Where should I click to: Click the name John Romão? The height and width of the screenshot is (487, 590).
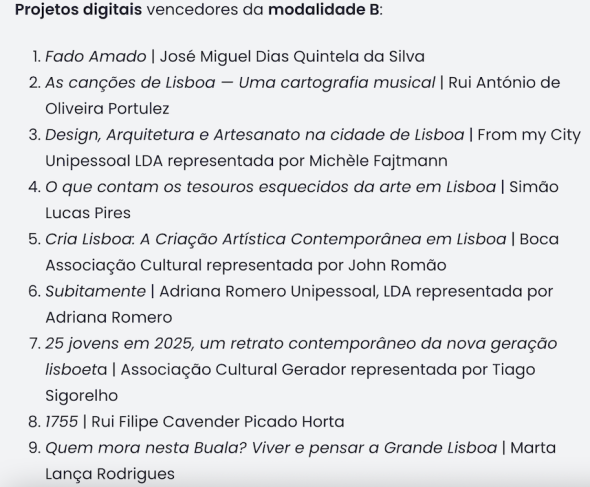click(x=397, y=265)
